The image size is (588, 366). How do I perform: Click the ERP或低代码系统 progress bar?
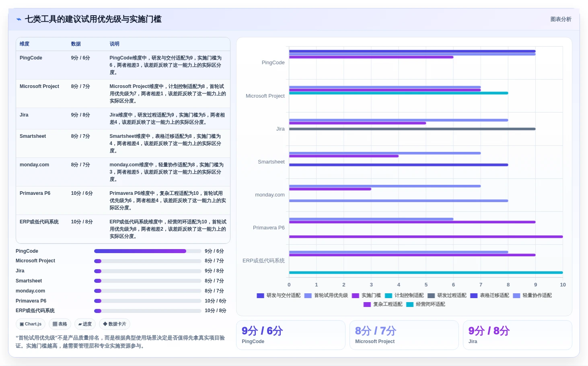[x=148, y=311]
